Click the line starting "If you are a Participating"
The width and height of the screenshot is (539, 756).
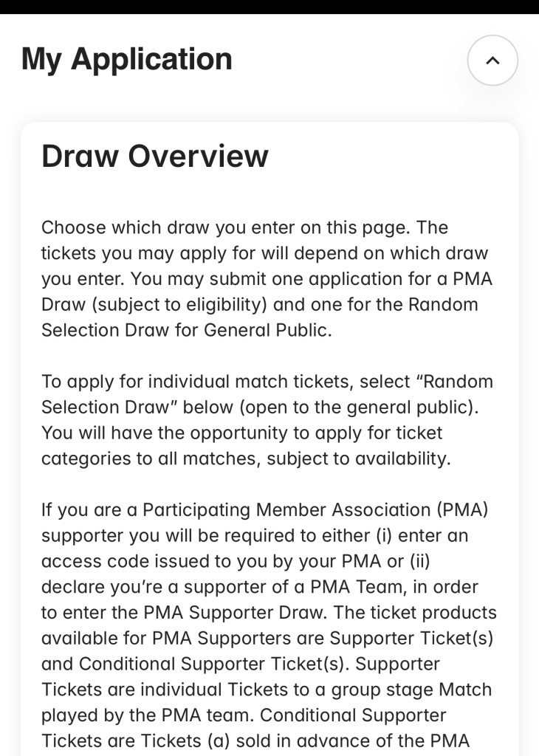point(265,510)
